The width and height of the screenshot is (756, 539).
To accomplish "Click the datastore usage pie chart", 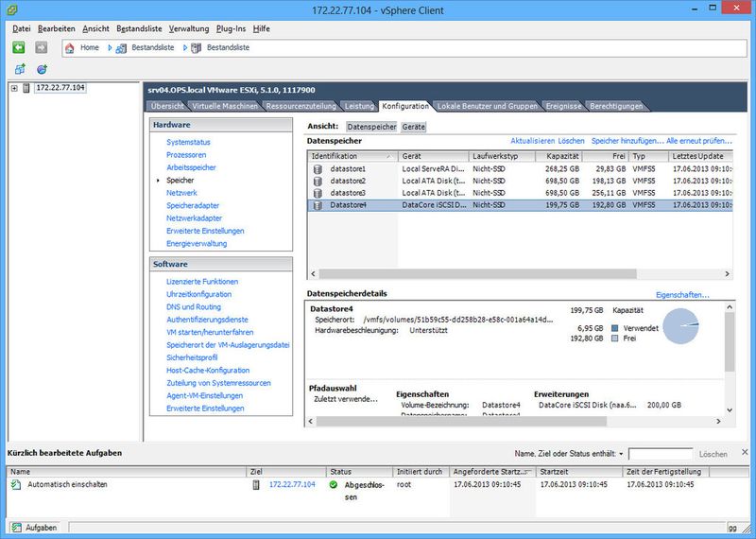I will [680, 326].
